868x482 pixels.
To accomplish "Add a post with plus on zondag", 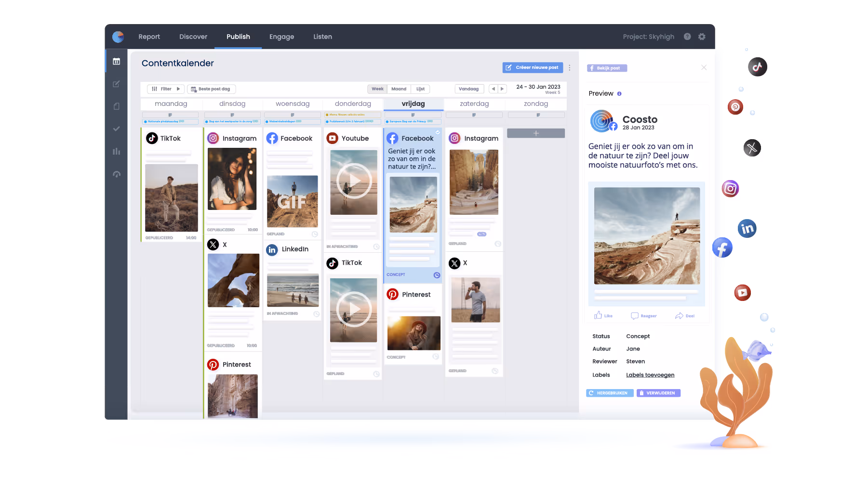I will tap(536, 133).
